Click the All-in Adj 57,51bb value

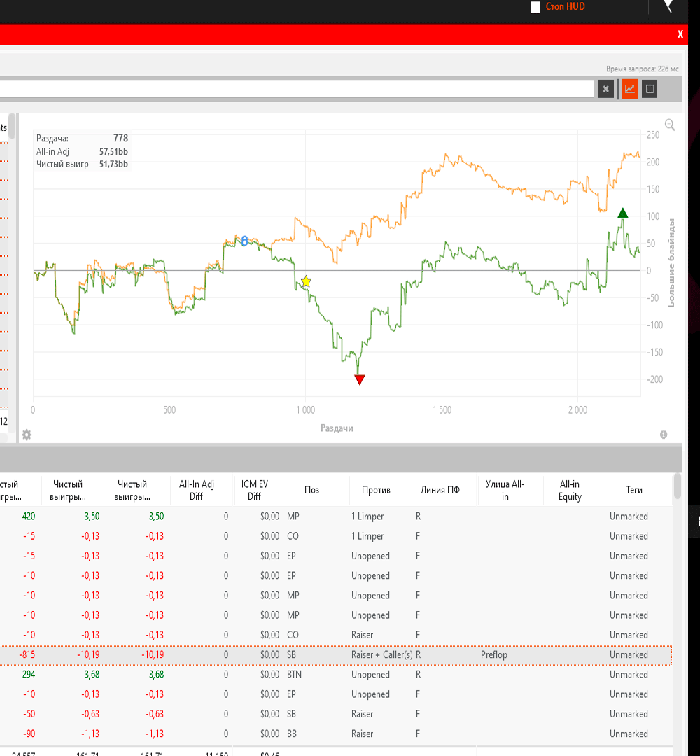pyautogui.click(x=113, y=151)
